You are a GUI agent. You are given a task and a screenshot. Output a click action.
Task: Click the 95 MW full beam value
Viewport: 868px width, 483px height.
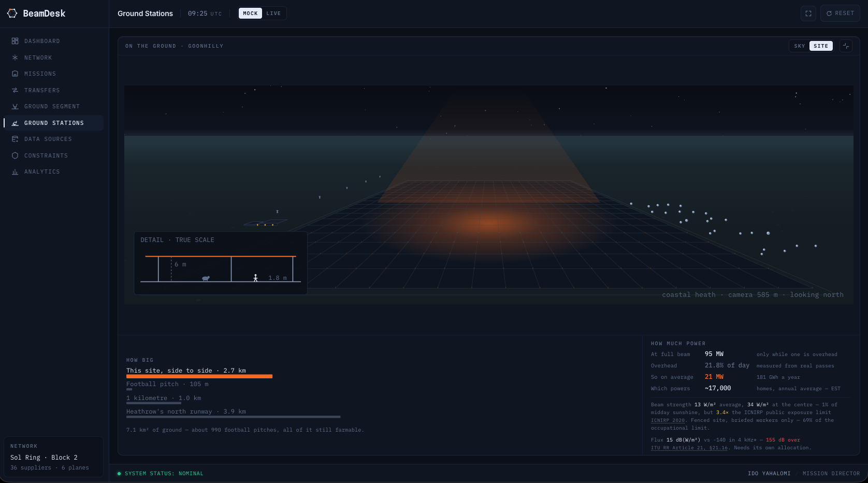pos(714,354)
